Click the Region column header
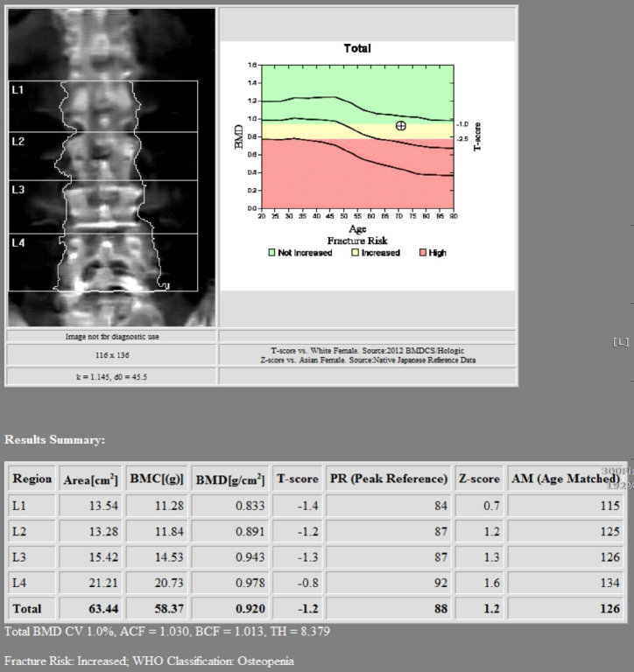Screen dimensions: 634x672 [32, 479]
